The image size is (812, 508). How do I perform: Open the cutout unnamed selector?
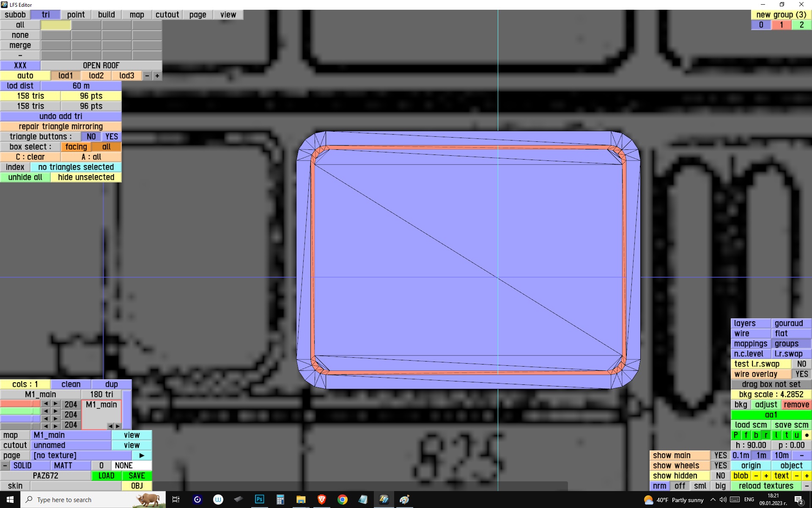71,445
